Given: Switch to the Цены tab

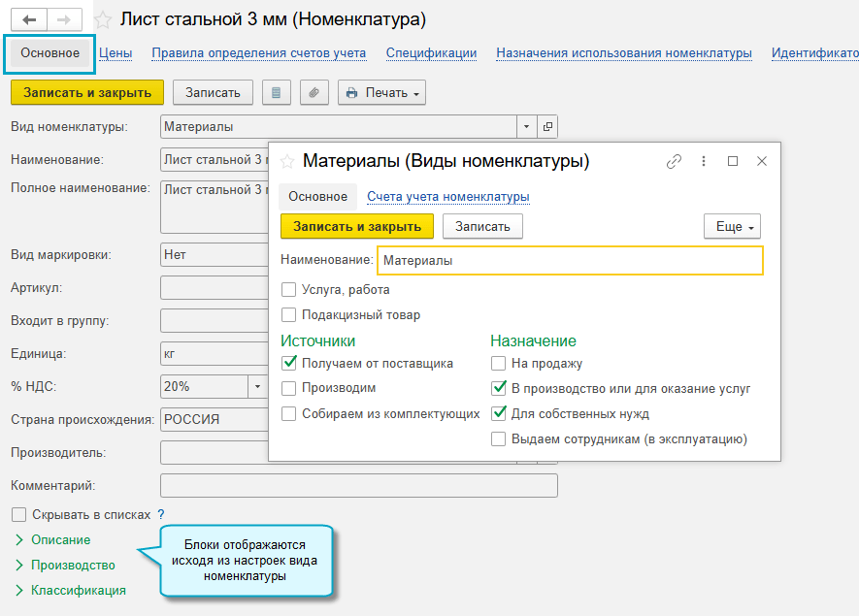Looking at the screenshot, I should click(116, 53).
